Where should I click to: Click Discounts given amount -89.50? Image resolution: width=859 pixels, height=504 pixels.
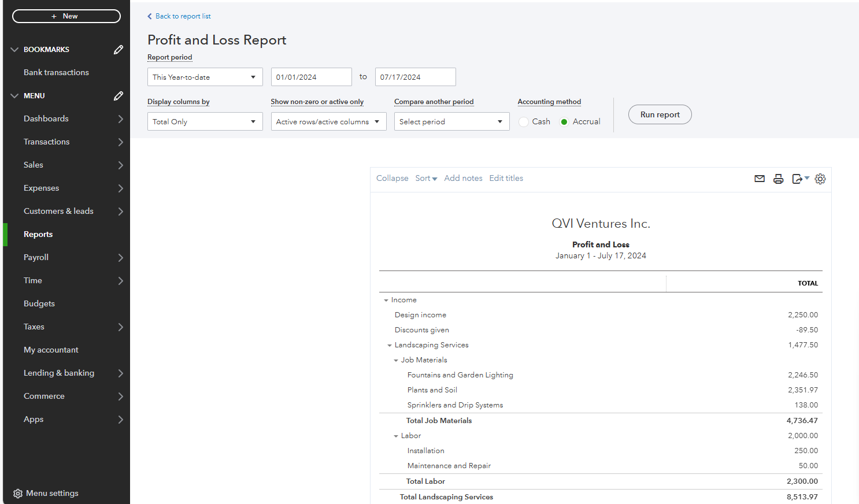(807, 330)
